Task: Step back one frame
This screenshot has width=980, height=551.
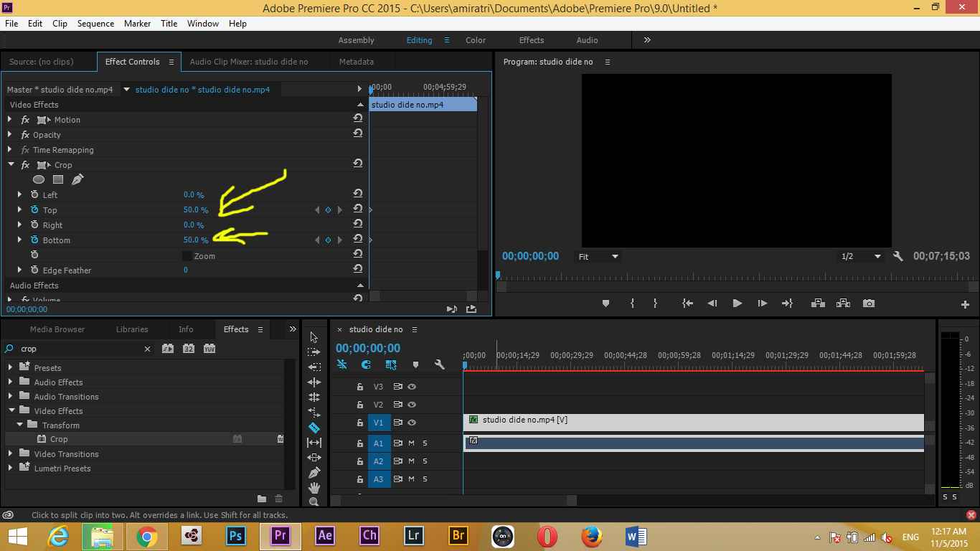Action: [x=712, y=303]
